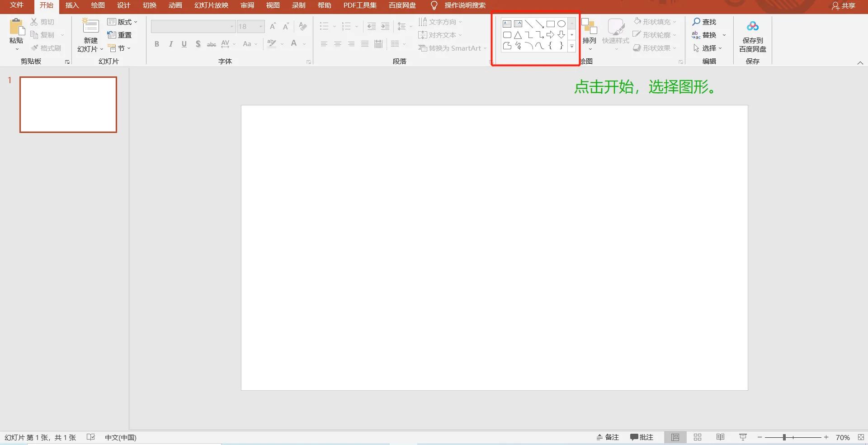Pick the elbow arrow connector shape
The image size is (868, 445).
coord(540,35)
